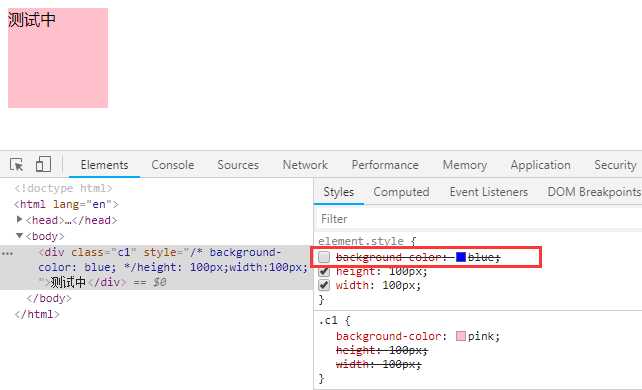Click the pink value in .c1 rule
642x390 pixels.
point(482,336)
